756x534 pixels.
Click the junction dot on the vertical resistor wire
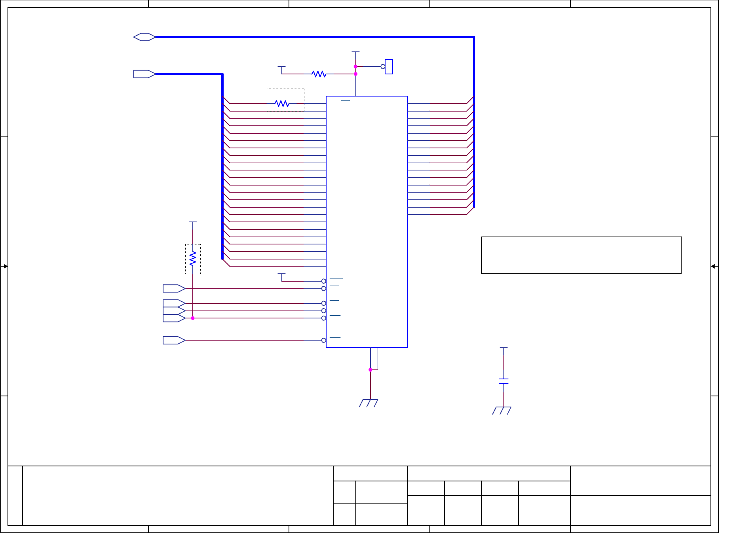193,318
